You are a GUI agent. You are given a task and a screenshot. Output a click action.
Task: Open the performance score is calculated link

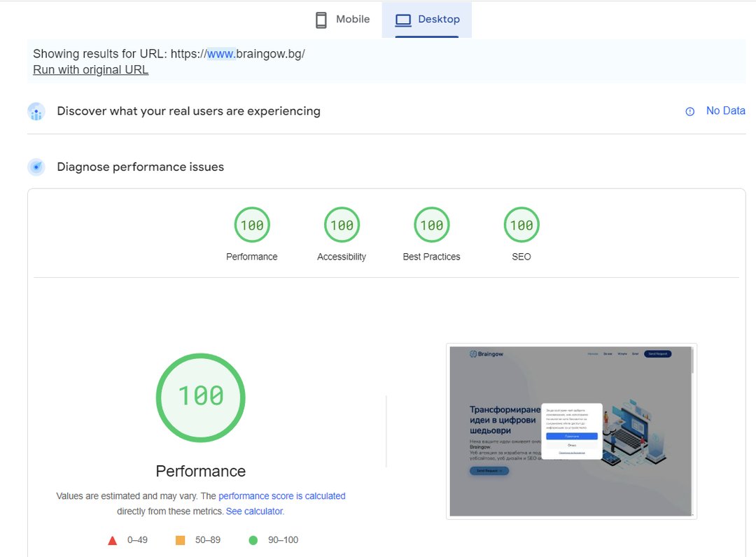pos(281,496)
